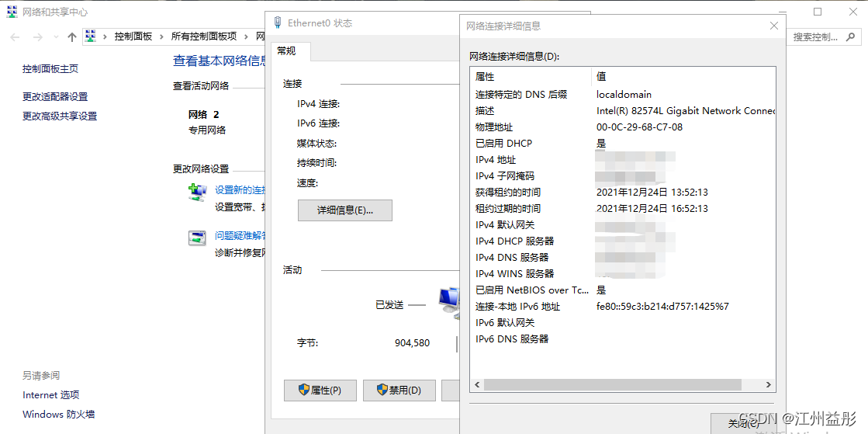Select the 连接-本地 IPv6 地址 row
Viewport: 868px width, 434px height.
point(623,306)
